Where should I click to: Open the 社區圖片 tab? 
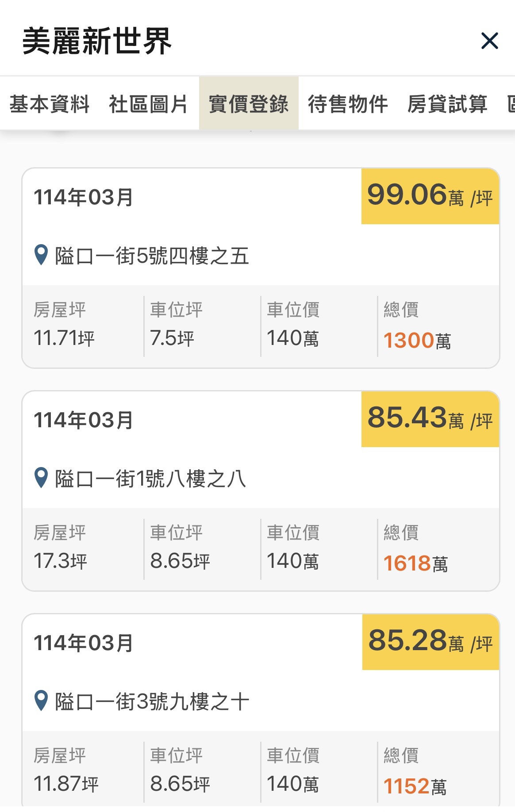point(149,104)
